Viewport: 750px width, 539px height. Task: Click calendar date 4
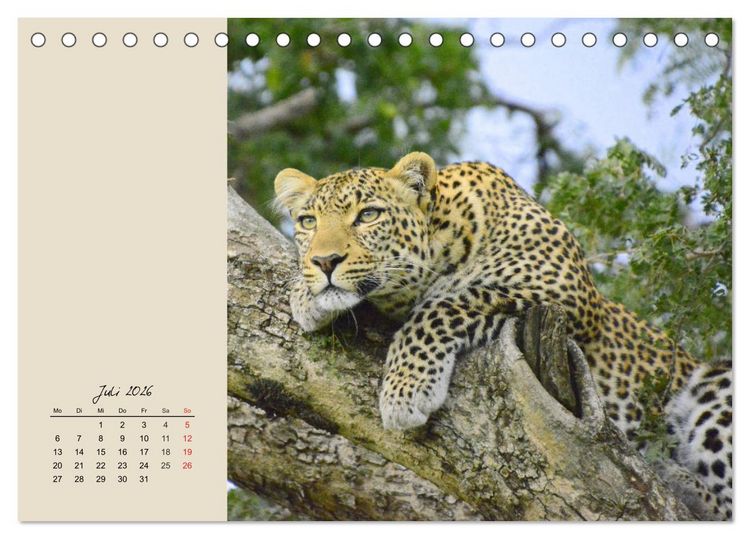pyautogui.click(x=165, y=425)
